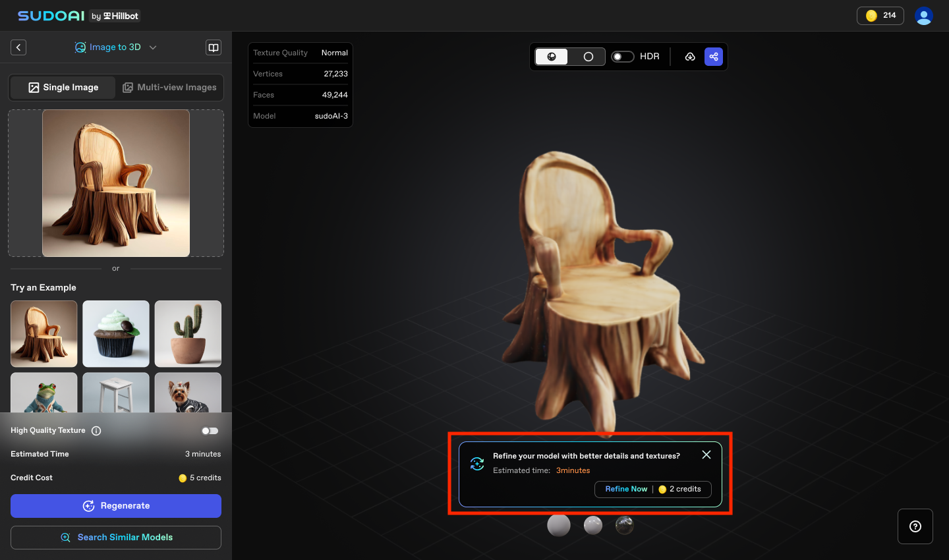This screenshot has height=560, width=949.
Task: Switch to the Single Image tab
Action: 63,88
